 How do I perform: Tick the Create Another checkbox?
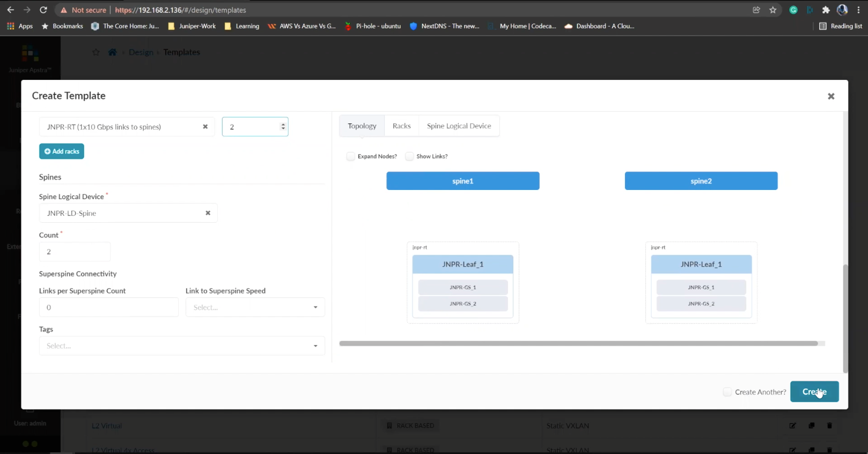click(x=727, y=392)
